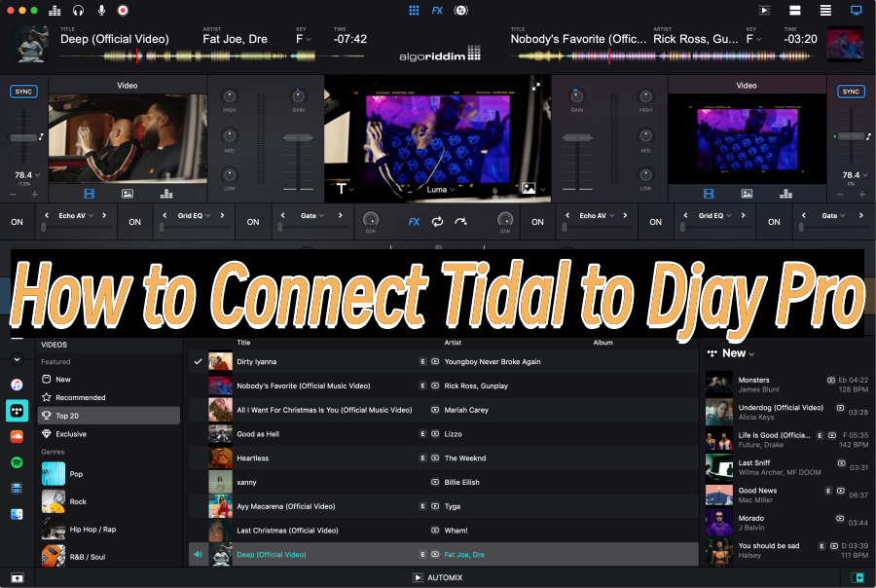Open the left deck key F dropdown

pyautogui.click(x=304, y=39)
